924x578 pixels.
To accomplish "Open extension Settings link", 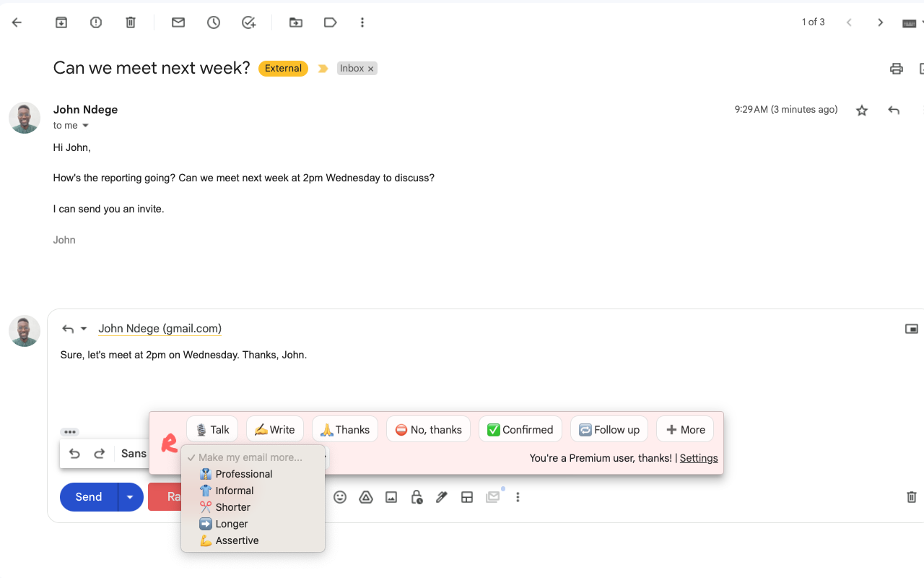I will tap(699, 458).
